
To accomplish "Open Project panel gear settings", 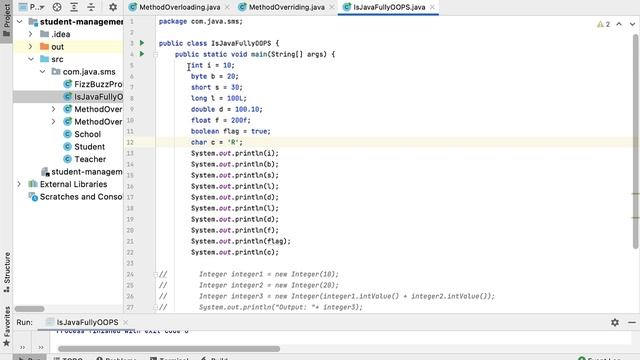I will pos(113,7).
